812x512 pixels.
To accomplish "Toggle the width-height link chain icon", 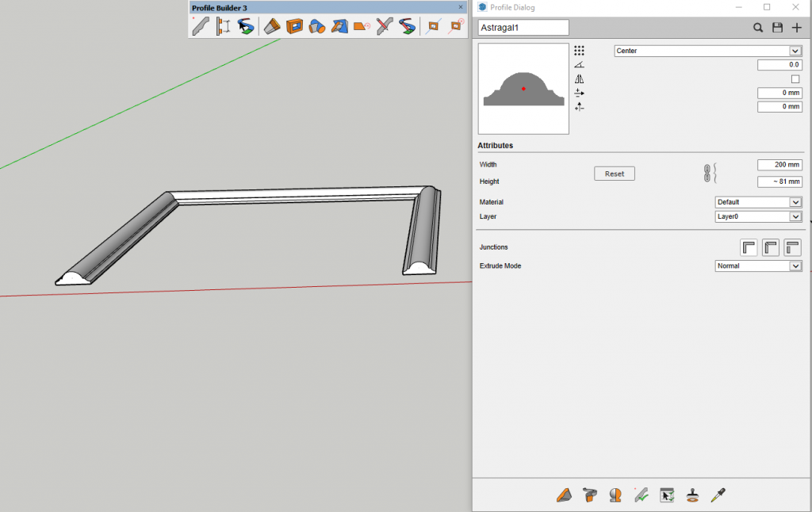I will [706, 173].
